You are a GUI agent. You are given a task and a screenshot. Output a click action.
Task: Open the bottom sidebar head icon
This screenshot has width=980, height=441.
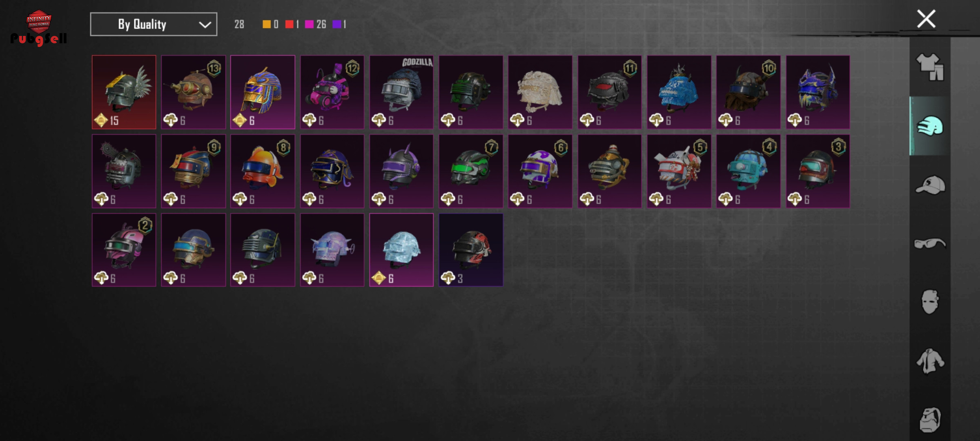930,420
